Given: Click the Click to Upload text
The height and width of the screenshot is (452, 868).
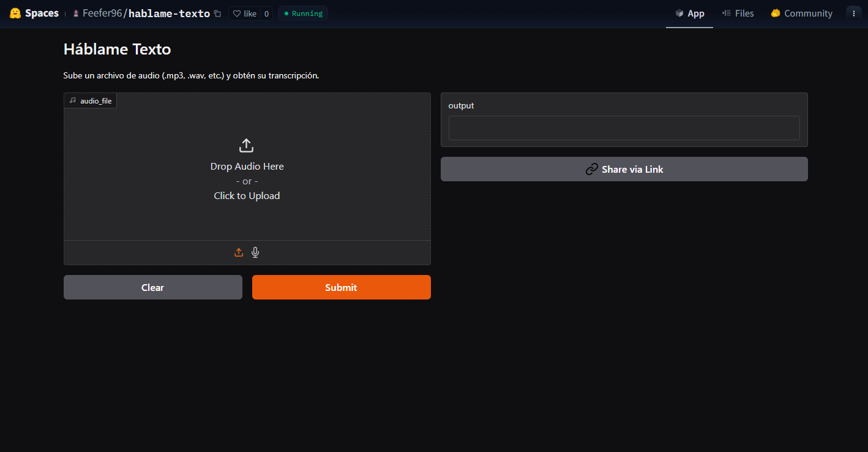Looking at the screenshot, I should click(247, 196).
